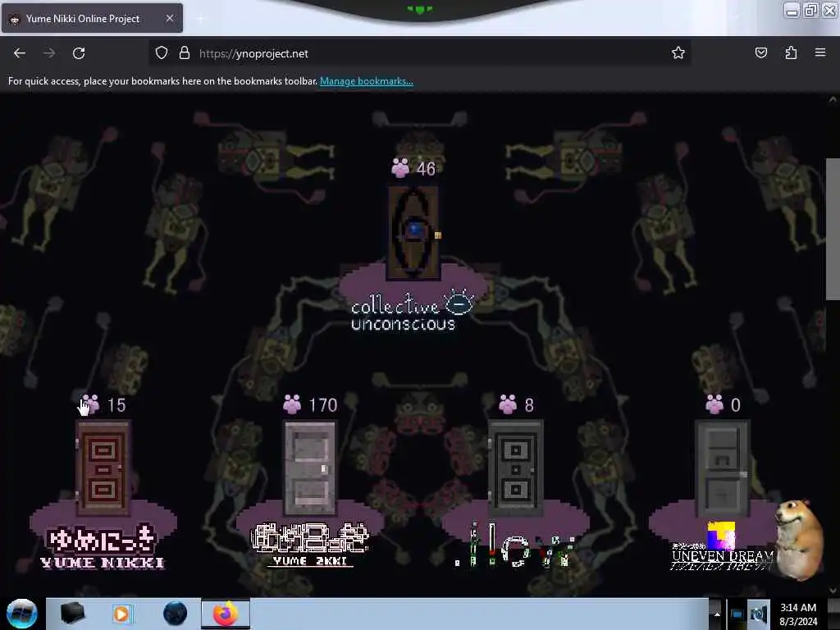The width and height of the screenshot is (840, 630).
Task: Enter the Collective Unconscious door
Action: (413, 233)
